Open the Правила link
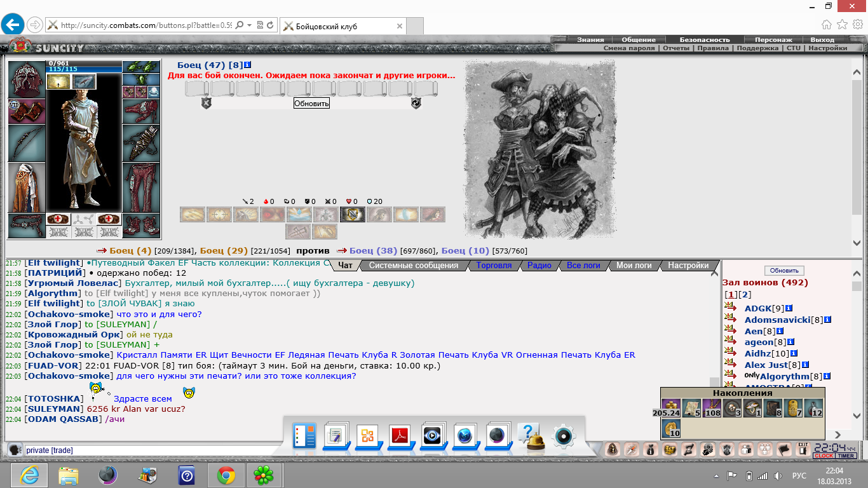 tap(712, 48)
